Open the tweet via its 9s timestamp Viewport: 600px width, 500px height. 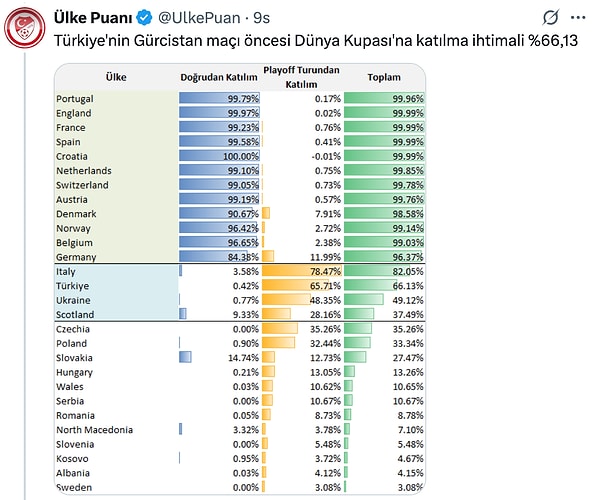pos(261,17)
